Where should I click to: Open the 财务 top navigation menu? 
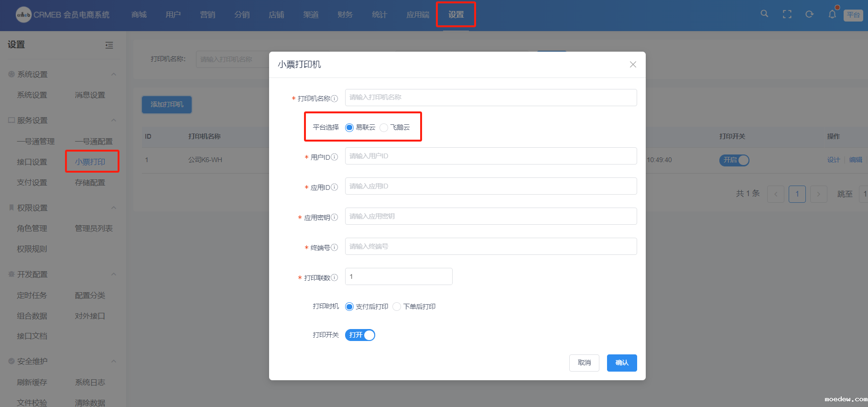point(345,15)
